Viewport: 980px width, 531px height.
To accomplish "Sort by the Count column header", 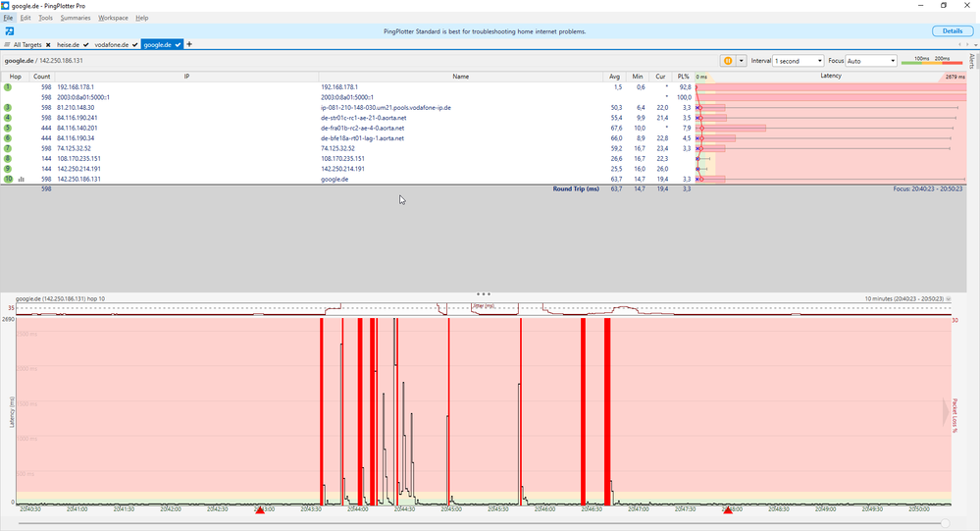I will [42, 77].
